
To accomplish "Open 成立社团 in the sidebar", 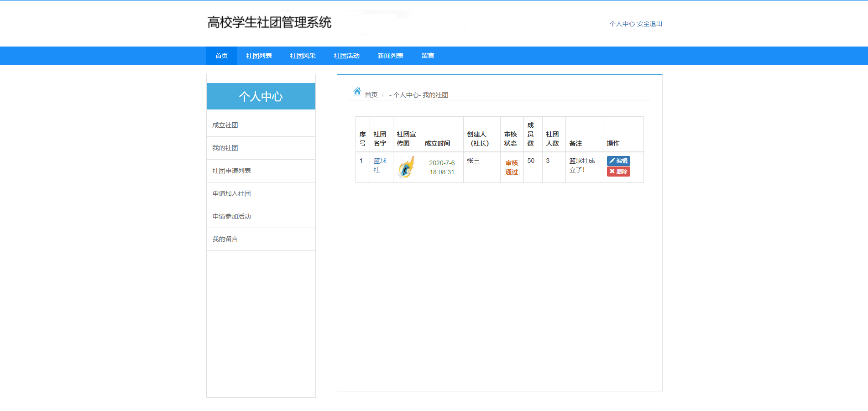I will [x=261, y=125].
